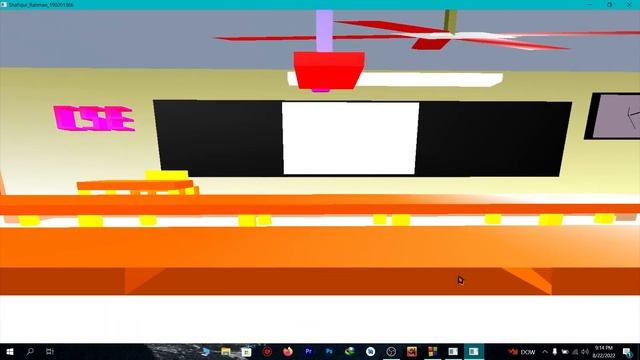Viewport: 640px width, 360px height.
Task: Open Adobe Premiere Pro taskbar icon
Action: point(309,351)
